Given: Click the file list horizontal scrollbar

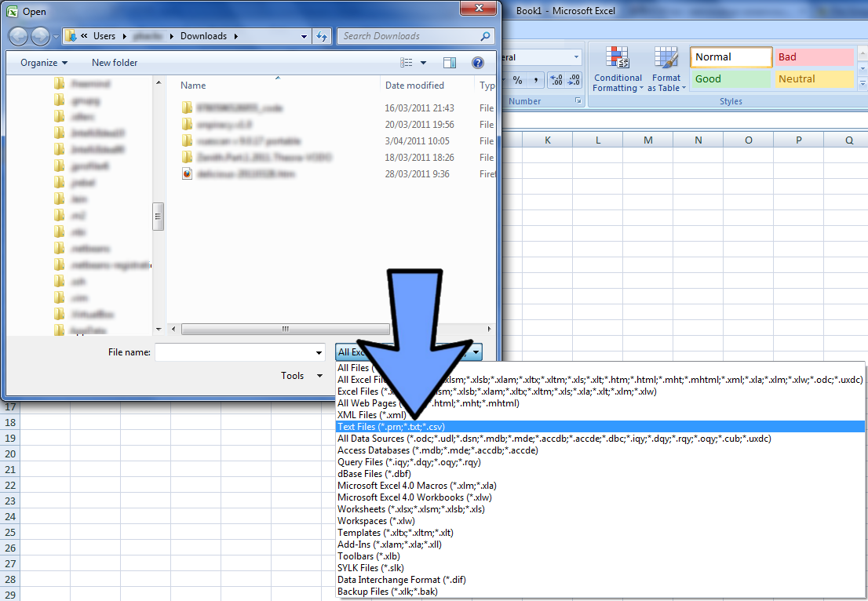Looking at the screenshot, I should 285,330.
